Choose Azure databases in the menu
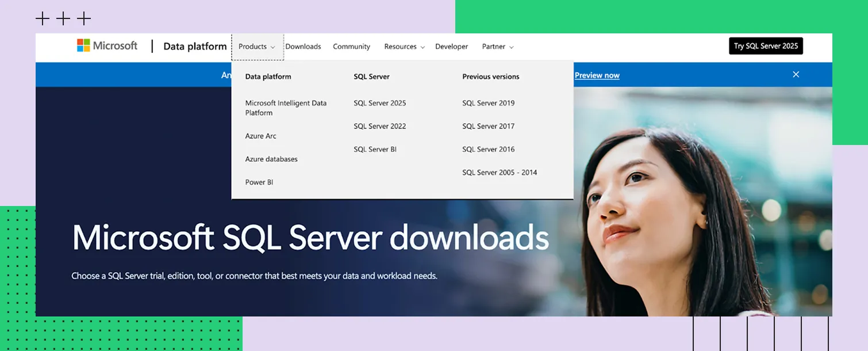Screen dimensions: 868x351 [271, 159]
